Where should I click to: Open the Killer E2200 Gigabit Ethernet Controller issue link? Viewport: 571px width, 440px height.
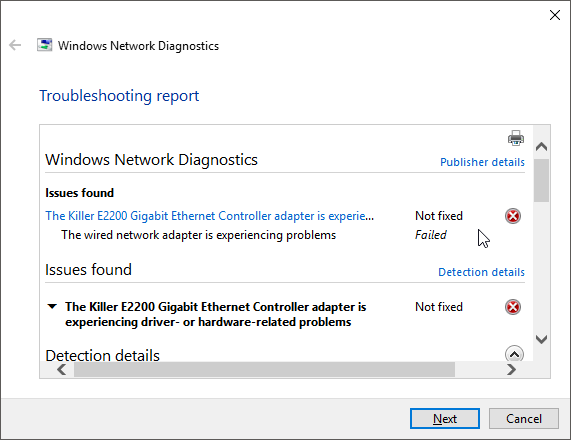coord(209,216)
